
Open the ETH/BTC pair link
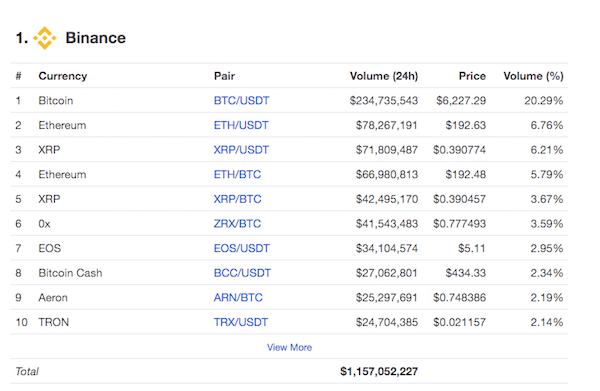(237, 174)
